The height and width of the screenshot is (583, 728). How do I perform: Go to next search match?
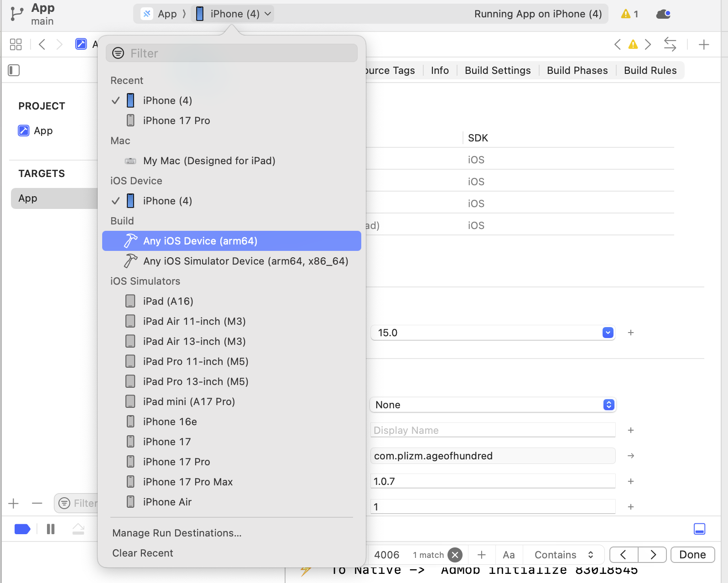[x=652, y=555]
